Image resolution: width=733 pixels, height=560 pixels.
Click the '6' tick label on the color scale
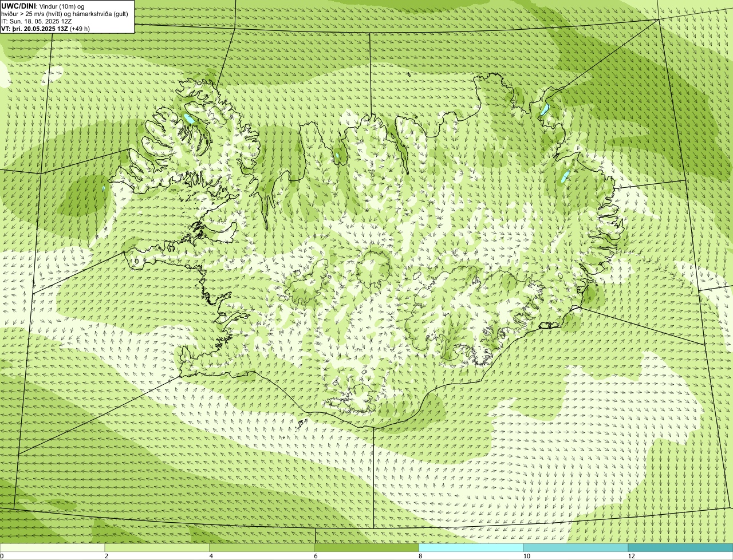(316, 556)
